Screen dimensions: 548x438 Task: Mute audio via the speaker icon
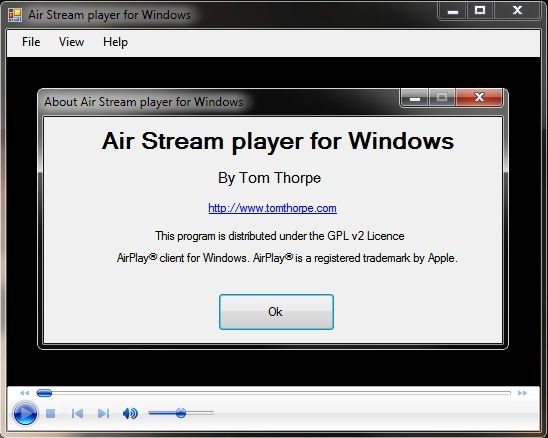(130, 414)
